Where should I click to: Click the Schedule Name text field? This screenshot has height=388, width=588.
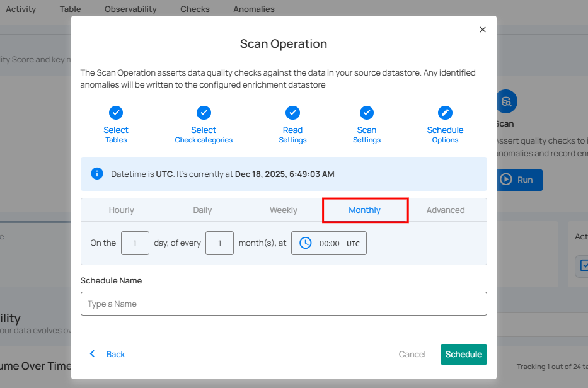(284, 304)
